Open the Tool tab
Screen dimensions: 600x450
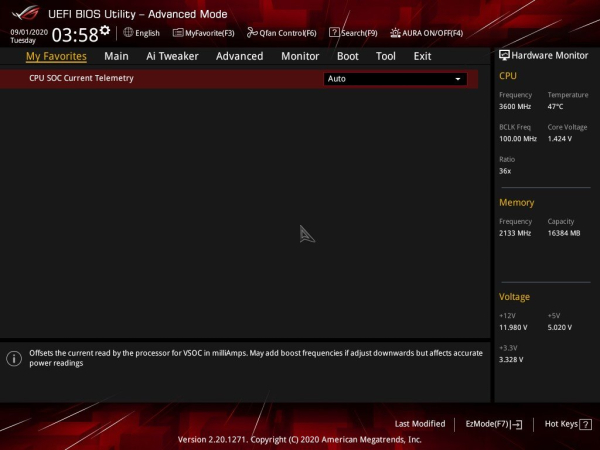pyautogui.click(x=386, y=56)
